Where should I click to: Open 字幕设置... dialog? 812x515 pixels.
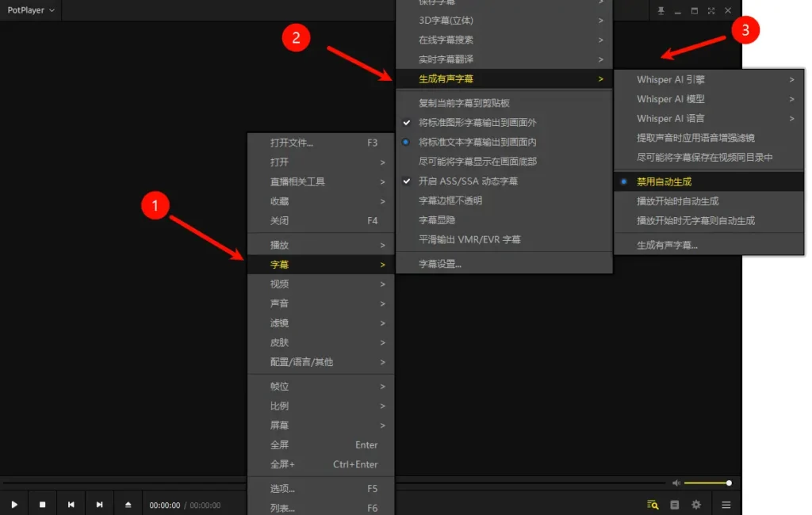504,264
